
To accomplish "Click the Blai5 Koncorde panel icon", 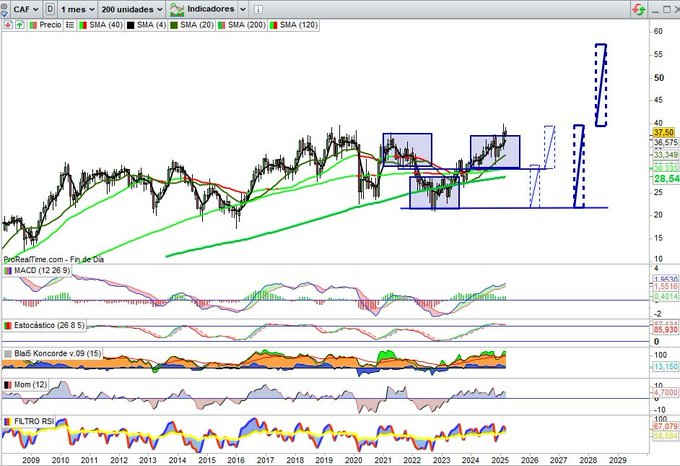I will click(x=8, y=354).
